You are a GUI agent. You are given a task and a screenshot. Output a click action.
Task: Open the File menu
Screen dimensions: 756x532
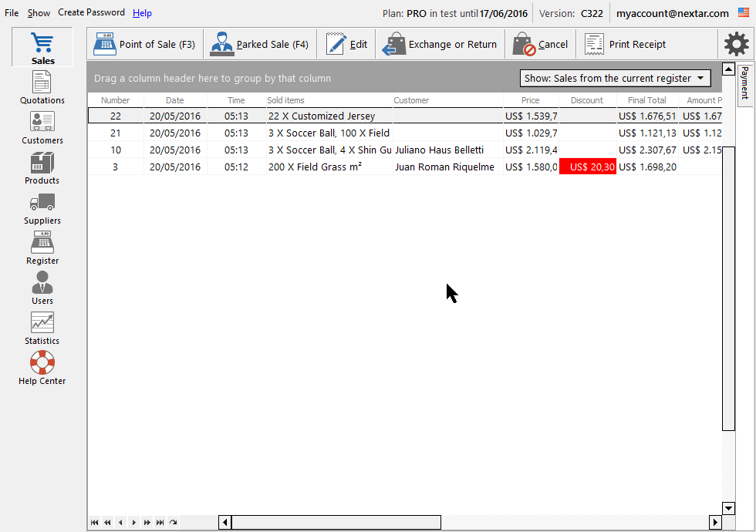[x=12, y=13]
